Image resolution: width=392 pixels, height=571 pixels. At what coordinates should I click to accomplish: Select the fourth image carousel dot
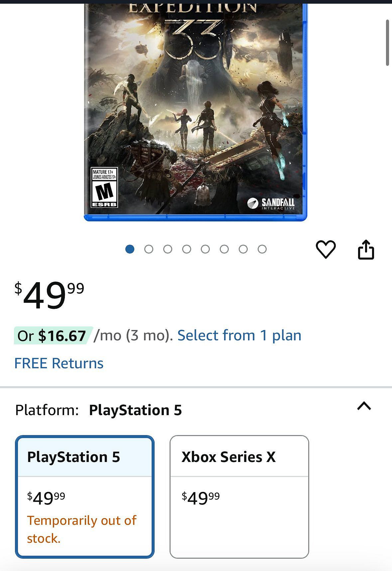(x=187, y=249)
